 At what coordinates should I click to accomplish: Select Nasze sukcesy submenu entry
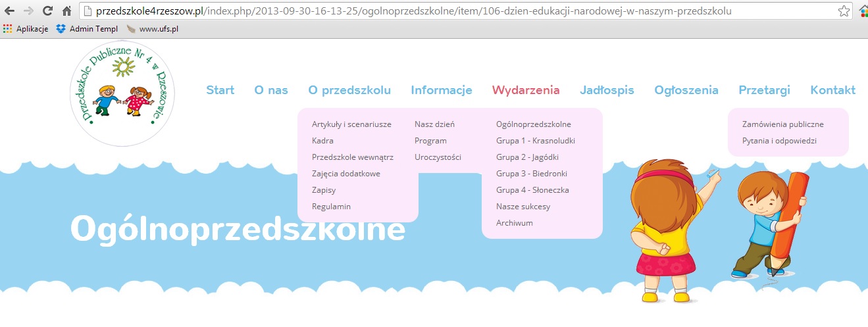point(523,207)
